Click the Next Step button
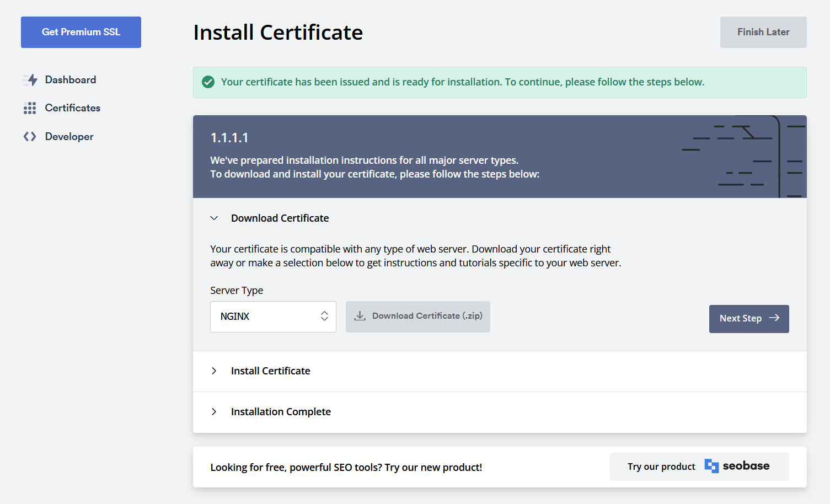 (749, 319)
